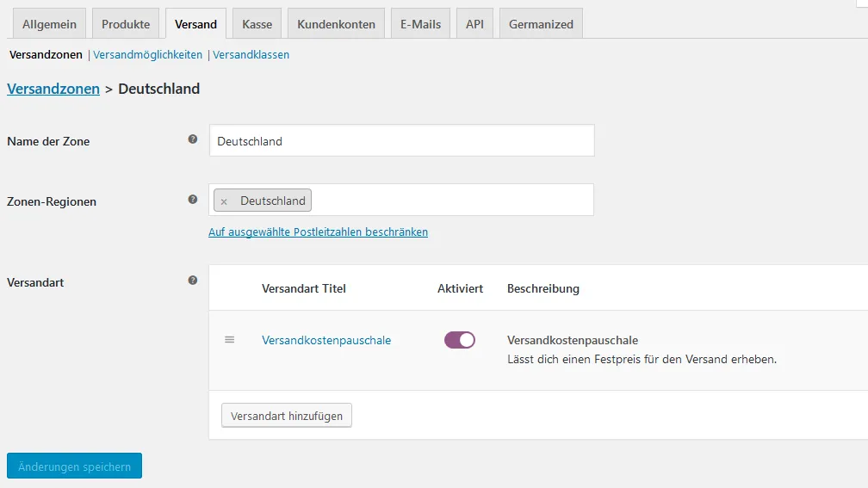
Task: Open the API tab
Action: 474,24
